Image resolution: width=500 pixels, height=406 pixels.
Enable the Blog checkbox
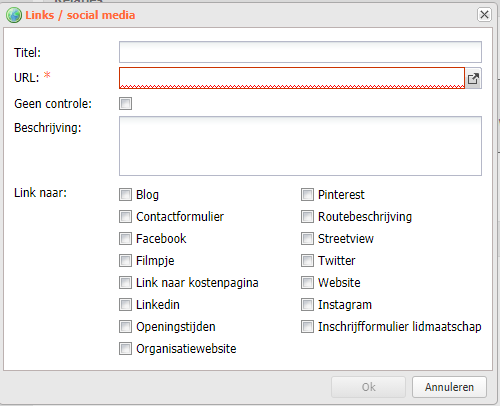125,194
